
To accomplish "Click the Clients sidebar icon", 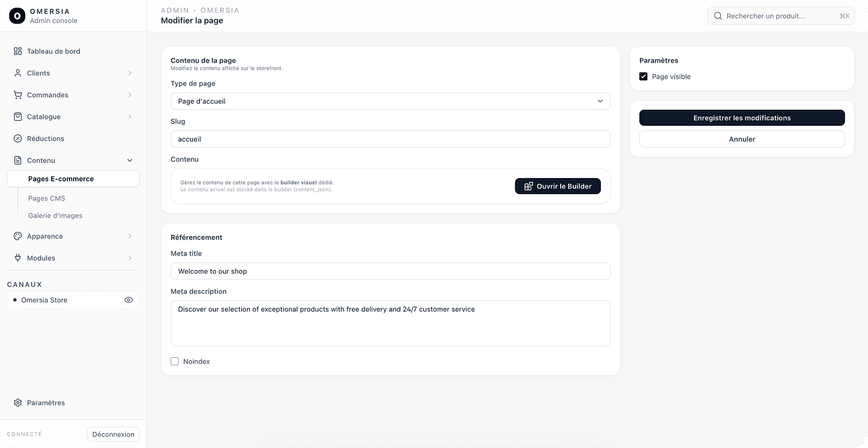I will tap(17, 73).
